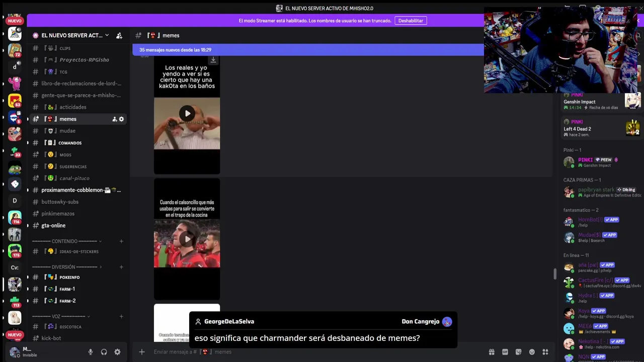
Task: Open the apps icon in message bar
Action: [545, 352]
